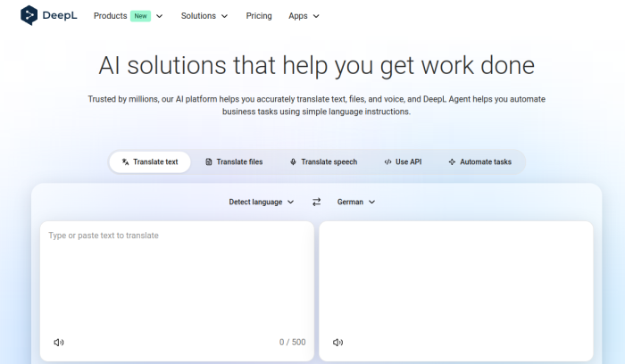Image resolution: width=625 pixels, height=364 pixels.
Task: Expand the Detect language dropdown
Action: pyautogui.click(x=261, y=203)
